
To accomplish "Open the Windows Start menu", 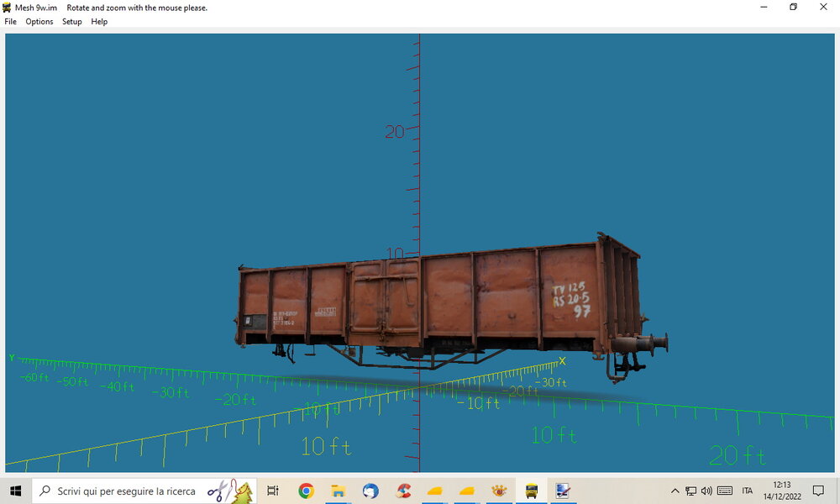I will pos(15,491).
